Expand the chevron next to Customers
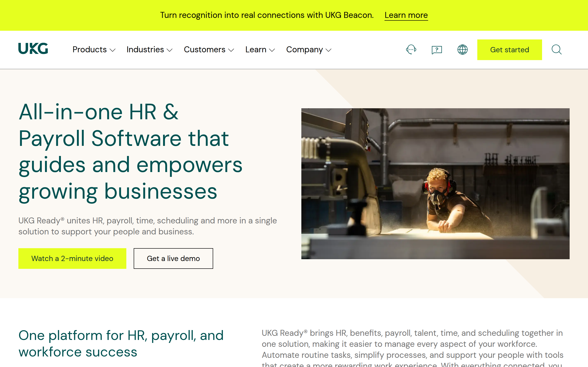 pyautogui.click(x=231, y=50)
